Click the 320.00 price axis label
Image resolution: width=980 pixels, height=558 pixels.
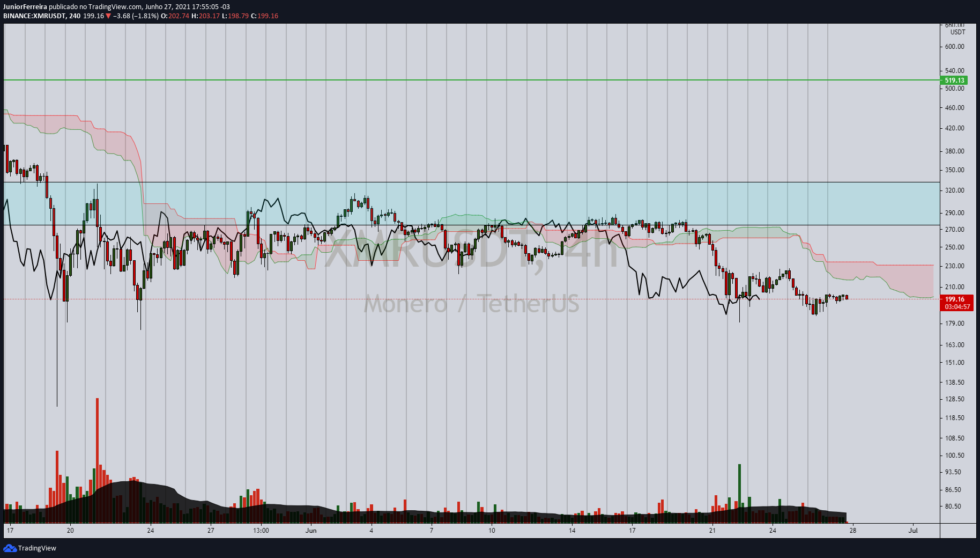point(954,190)
